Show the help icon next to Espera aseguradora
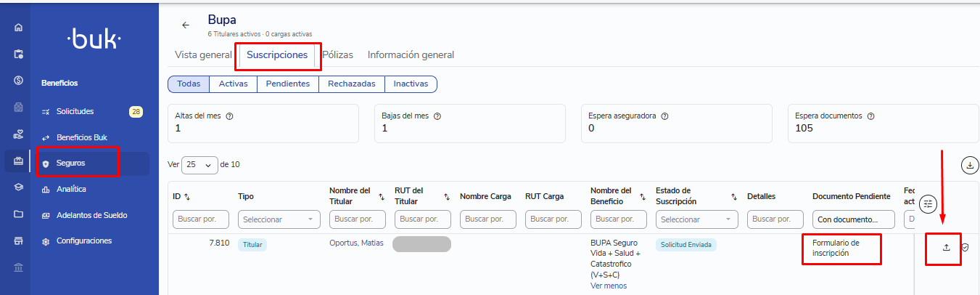Image resolution: width=980 pixels, height=295 pixels. point(664,116)
